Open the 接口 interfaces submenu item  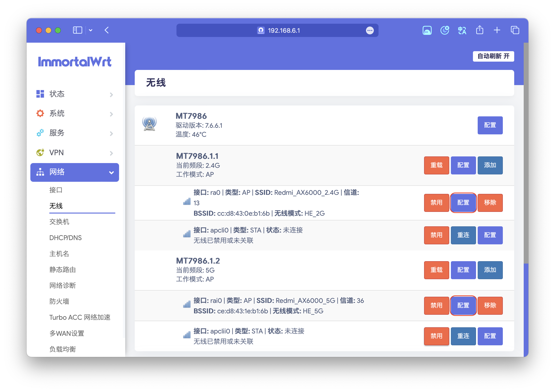(x=56, y=190)
